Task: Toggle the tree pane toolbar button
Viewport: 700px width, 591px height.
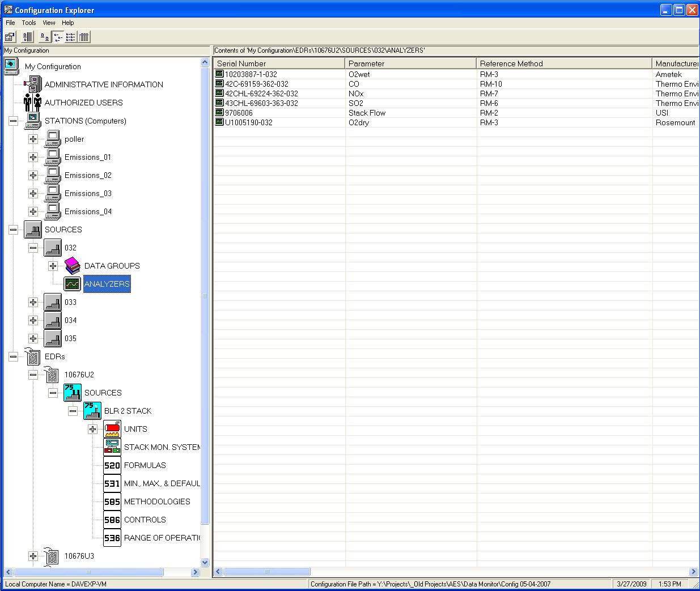Action: tap(27, 37)
